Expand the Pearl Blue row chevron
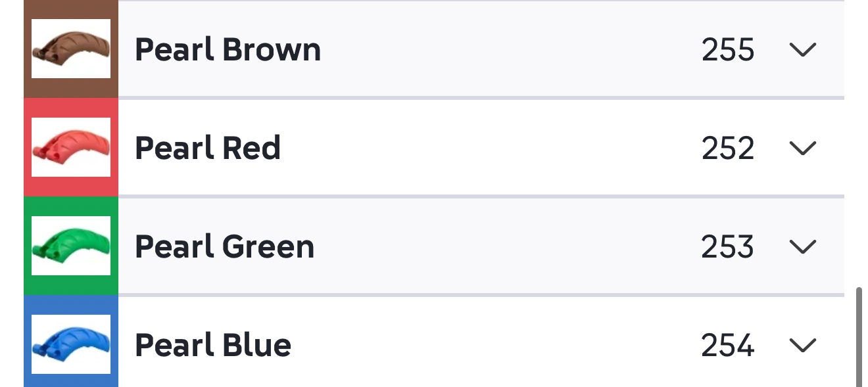The height and width of the screenshot is (387, 868). point(802,346)
